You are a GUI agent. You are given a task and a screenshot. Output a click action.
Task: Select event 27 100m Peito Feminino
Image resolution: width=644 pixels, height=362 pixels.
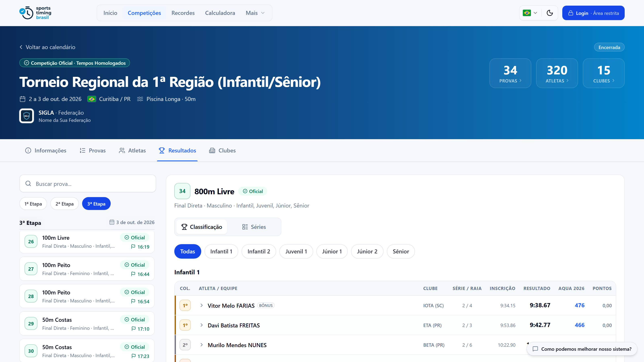pyautogui.click(x=87, y=269)
